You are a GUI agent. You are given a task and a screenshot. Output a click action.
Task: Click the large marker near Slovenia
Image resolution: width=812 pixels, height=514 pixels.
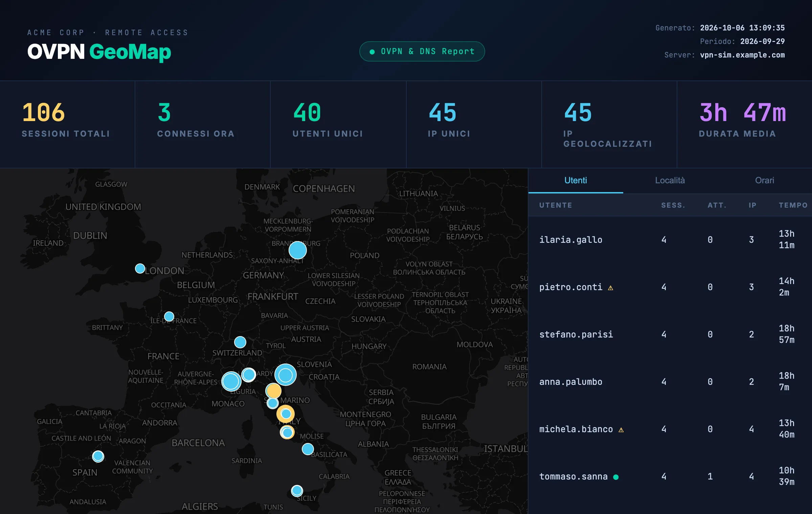click(286, 375)
